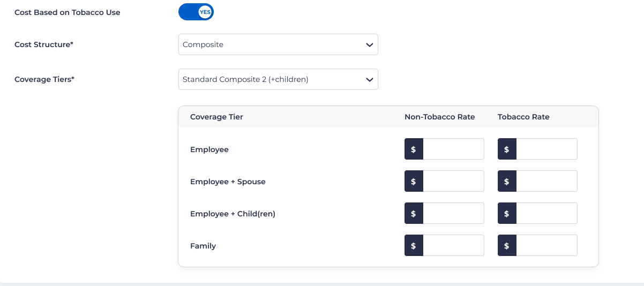The image size is (644, 286).
Task: Click into Employee + Child(ren) Non-Tobacco Rate field
Action: pos(453,214)
